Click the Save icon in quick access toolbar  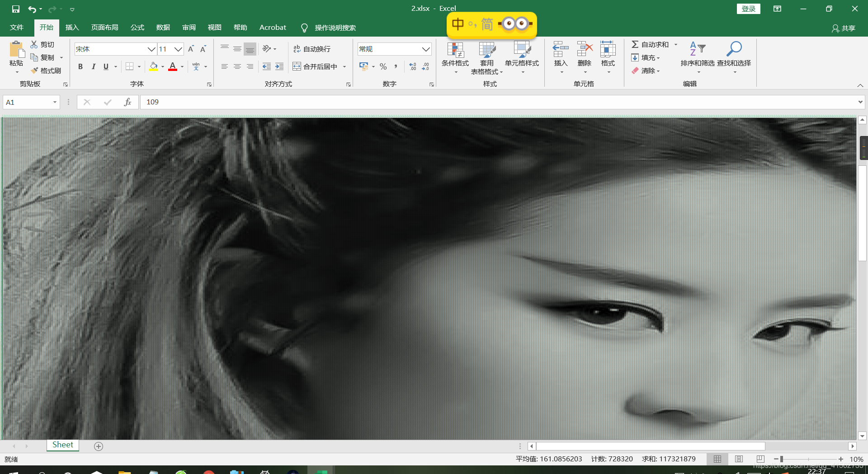click(16, 9)
